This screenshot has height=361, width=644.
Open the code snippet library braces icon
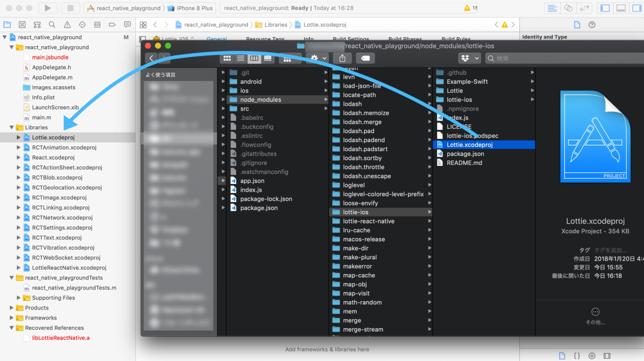click(x=577, y=356)
